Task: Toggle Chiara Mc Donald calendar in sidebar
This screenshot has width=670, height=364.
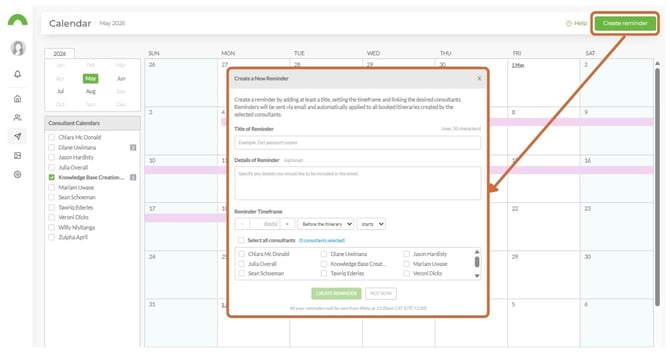Action: (x=52, y=137)
